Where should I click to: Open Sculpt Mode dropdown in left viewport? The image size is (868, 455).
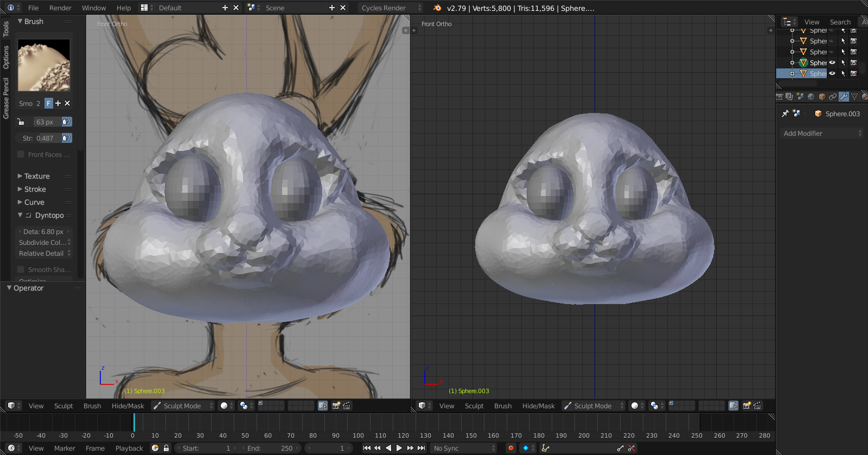point(183,406)
